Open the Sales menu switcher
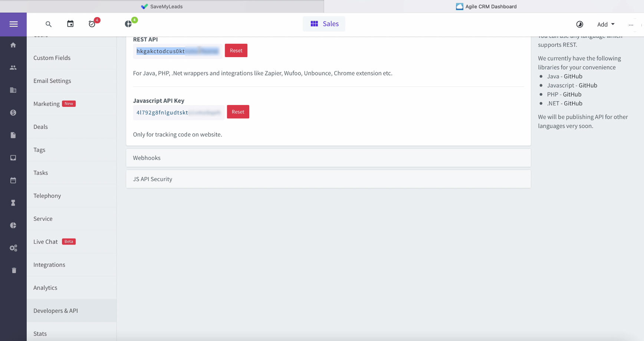 tap(324, 24)
